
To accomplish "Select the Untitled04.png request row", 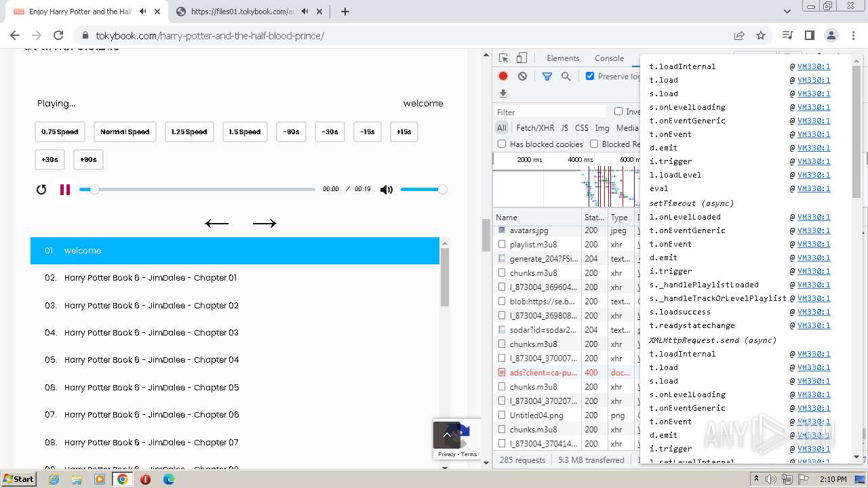I will pyautogui.click(x=565, y=415).
